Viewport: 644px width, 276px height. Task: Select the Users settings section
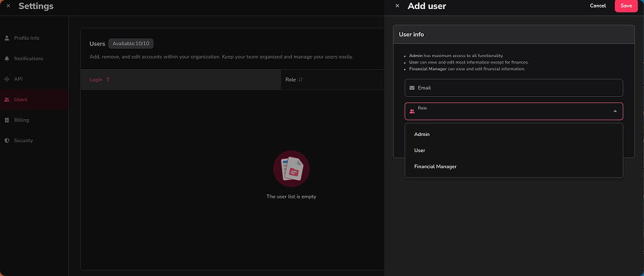coord(34,100)
